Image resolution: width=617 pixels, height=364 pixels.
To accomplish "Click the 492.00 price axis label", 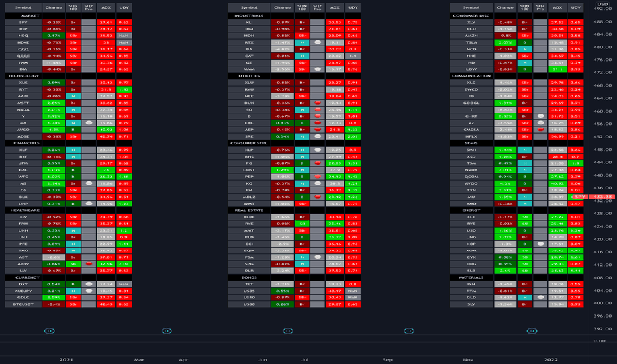I will click(x=602, y=8).
